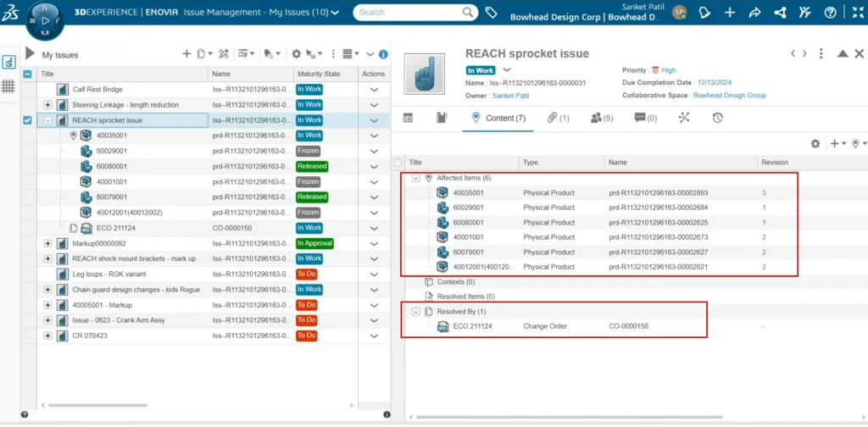Select the issue view icon in left sidebar
Screen dimensions: 868x427
pos(8,62)
